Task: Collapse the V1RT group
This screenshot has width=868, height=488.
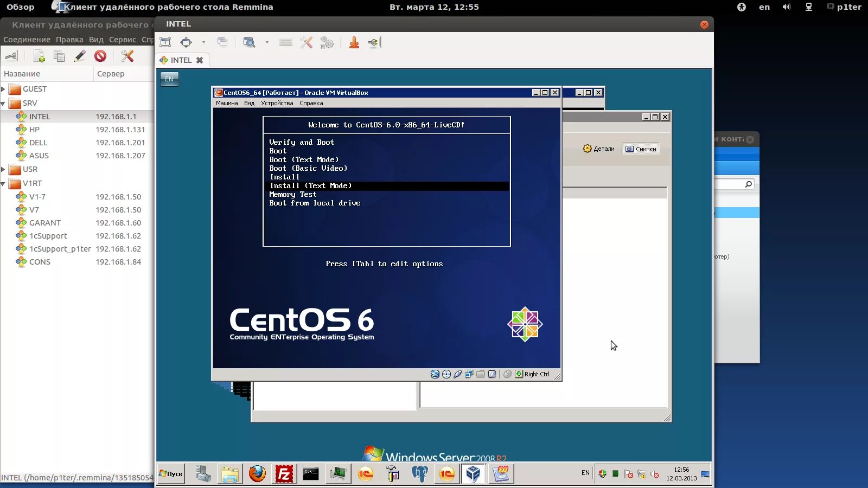Action: coord(3,183)
